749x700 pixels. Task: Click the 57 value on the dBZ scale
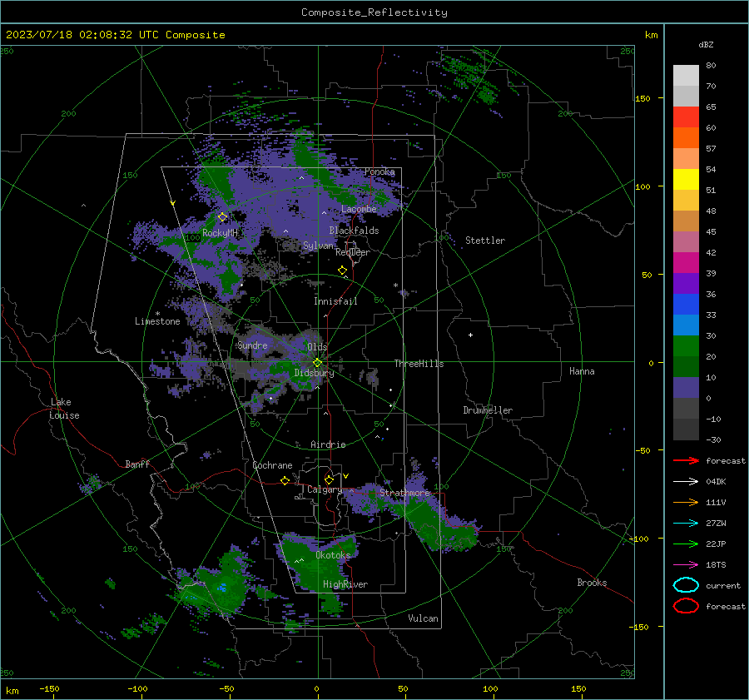711,149
